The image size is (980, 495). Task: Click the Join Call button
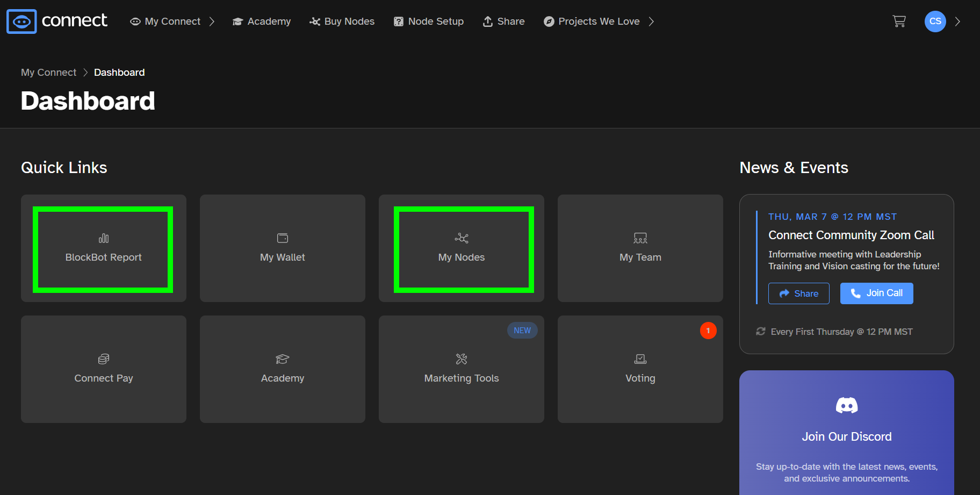(877, 293)
